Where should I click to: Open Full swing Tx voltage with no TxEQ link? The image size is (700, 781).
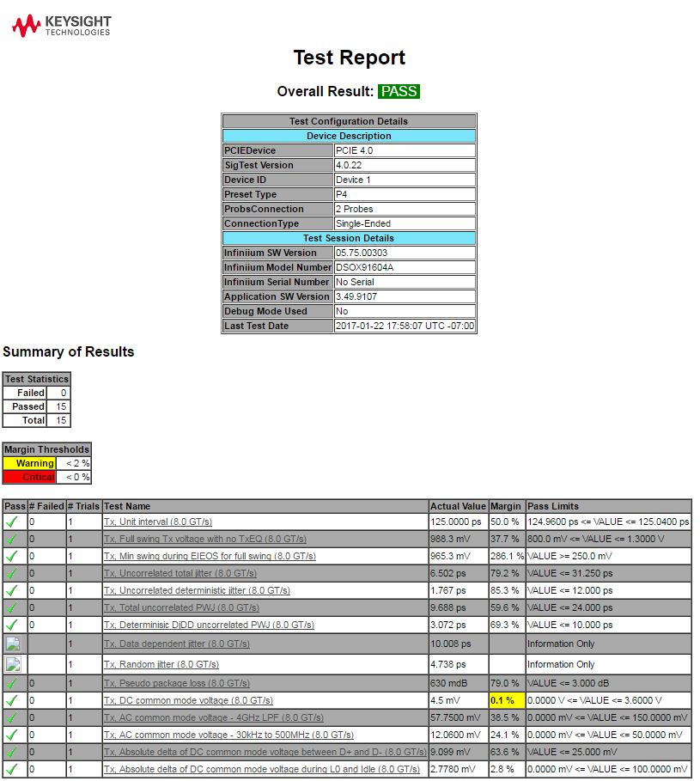click(204, 539)
